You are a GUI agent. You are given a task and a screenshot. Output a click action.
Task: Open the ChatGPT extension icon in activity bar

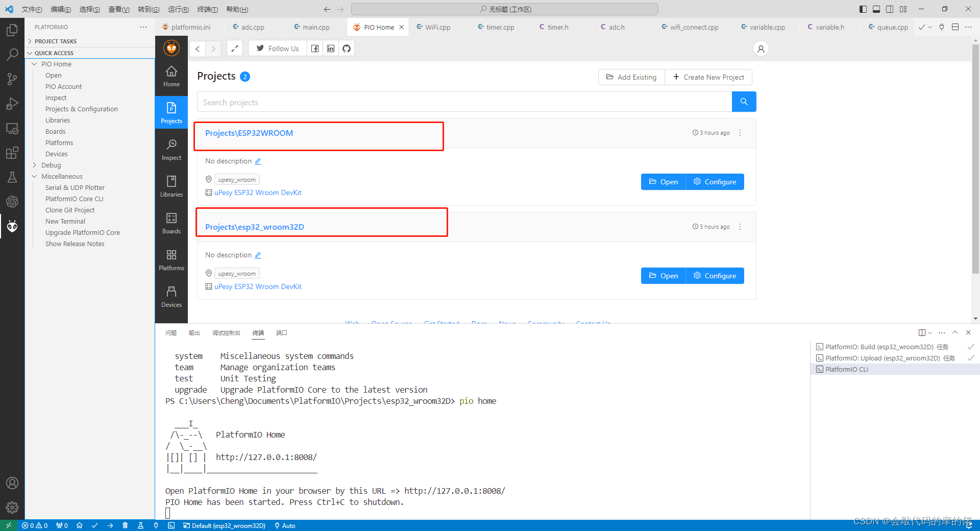point(12,202)
